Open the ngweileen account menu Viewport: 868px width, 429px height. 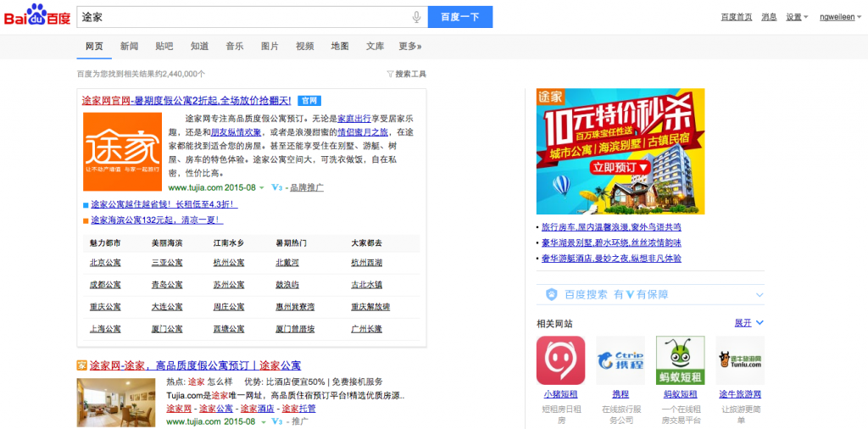point(839,17)
